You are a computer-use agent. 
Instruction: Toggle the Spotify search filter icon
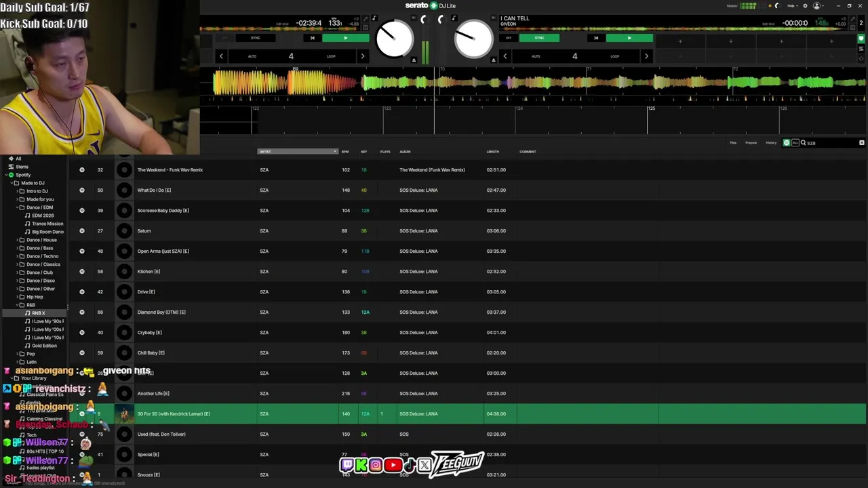787,143
